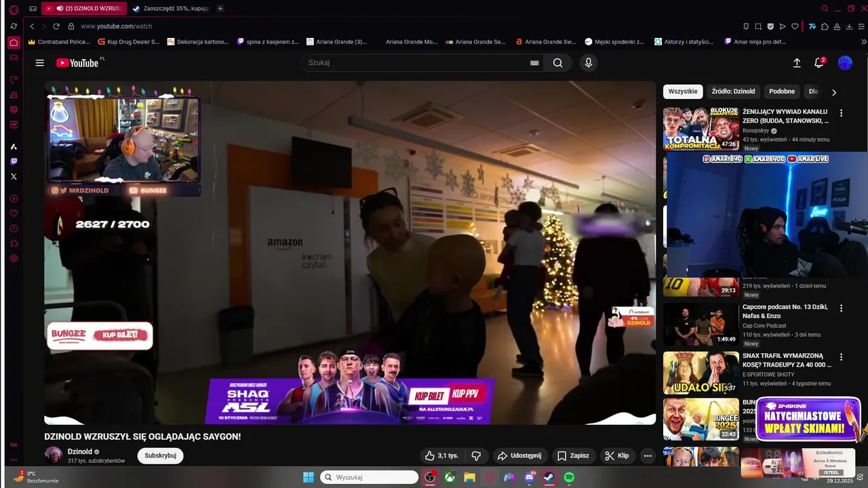Open Windows Start menu
The height and width of the screenshot is (488, 868).
(308, 477)
